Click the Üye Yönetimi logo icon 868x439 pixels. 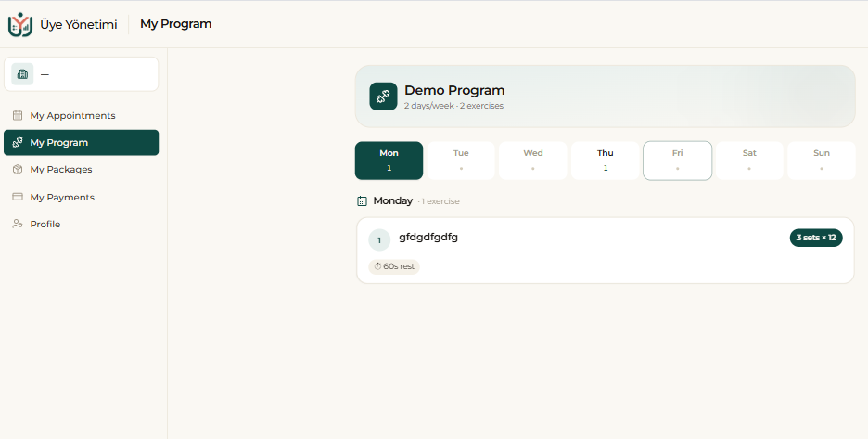(20, 24)
